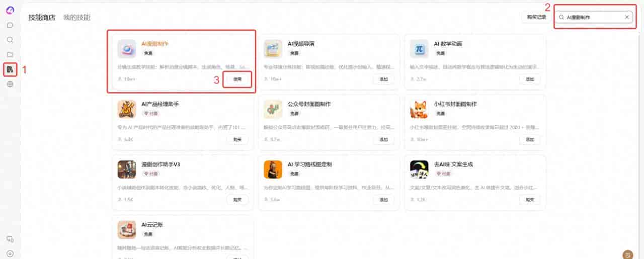
Task: Open the 去AI味 文案生成 title text
Action: (x=453, y=164)
